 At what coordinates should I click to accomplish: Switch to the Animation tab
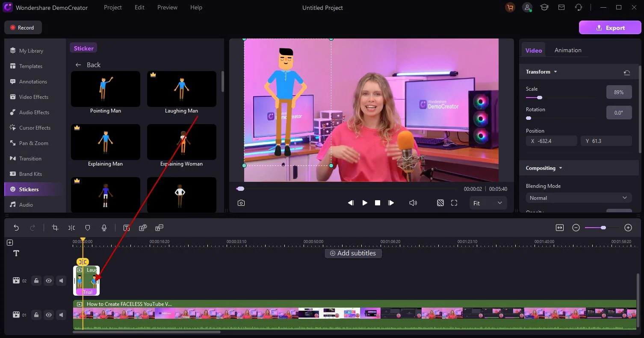[x=568, y=50]
